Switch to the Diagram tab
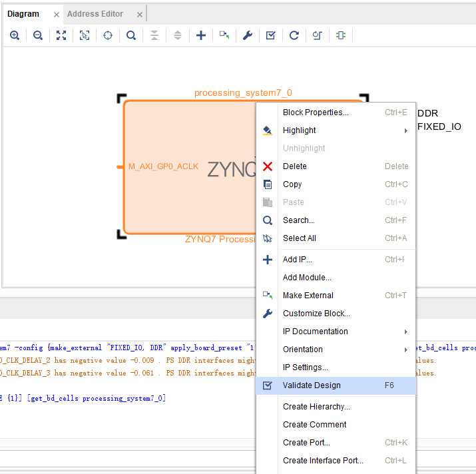The height and width of the screenshot is (474, 476). tap(23, 14)
